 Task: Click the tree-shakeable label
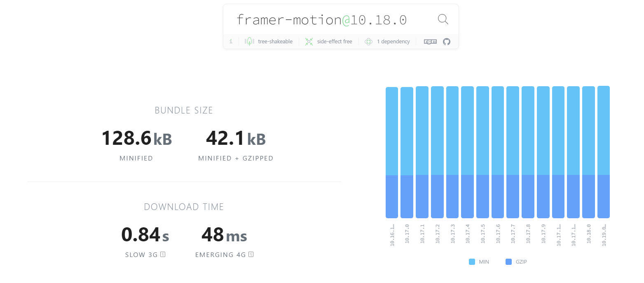[275, 42]
